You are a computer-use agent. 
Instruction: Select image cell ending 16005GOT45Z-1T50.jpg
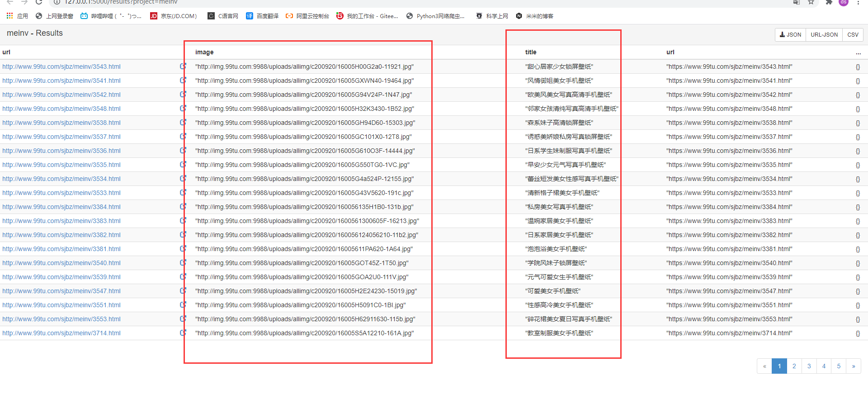point(302,263)
